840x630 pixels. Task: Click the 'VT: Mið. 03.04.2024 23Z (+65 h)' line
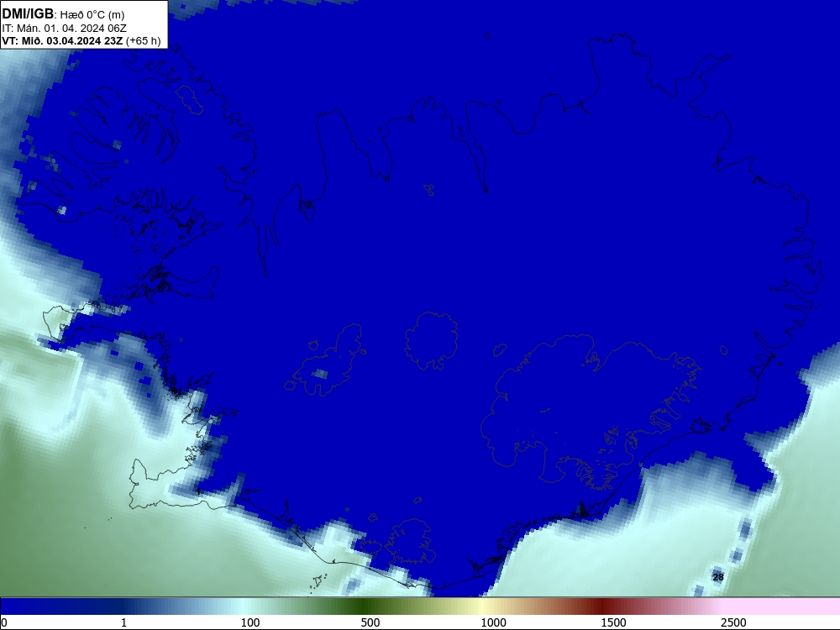(x=81, y=40)
